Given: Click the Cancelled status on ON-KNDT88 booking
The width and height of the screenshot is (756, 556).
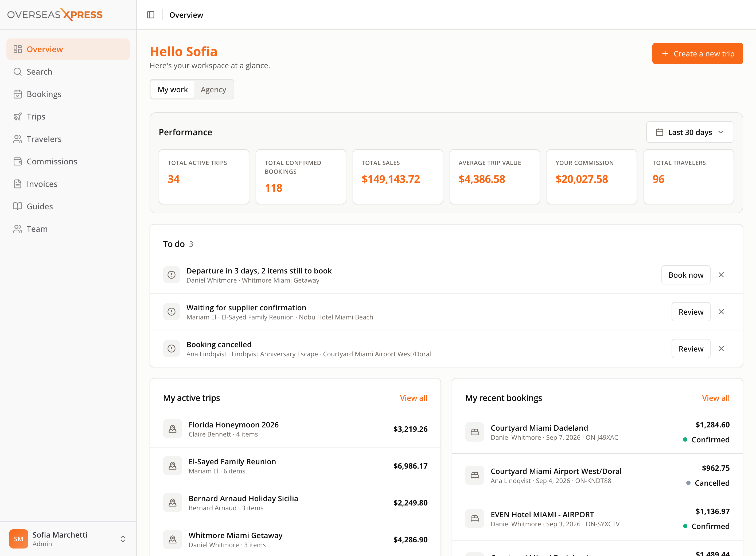Looking at the screenshot, I should (x=708, y=483).
